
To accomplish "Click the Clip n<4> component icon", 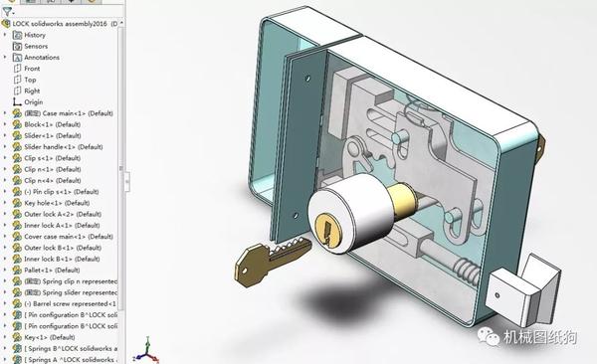I will 17,180.
